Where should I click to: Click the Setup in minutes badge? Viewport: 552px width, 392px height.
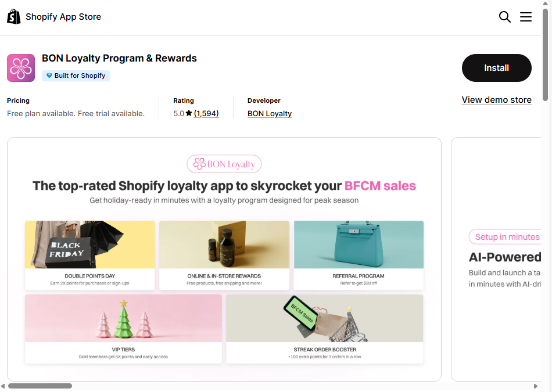point(507,237)
